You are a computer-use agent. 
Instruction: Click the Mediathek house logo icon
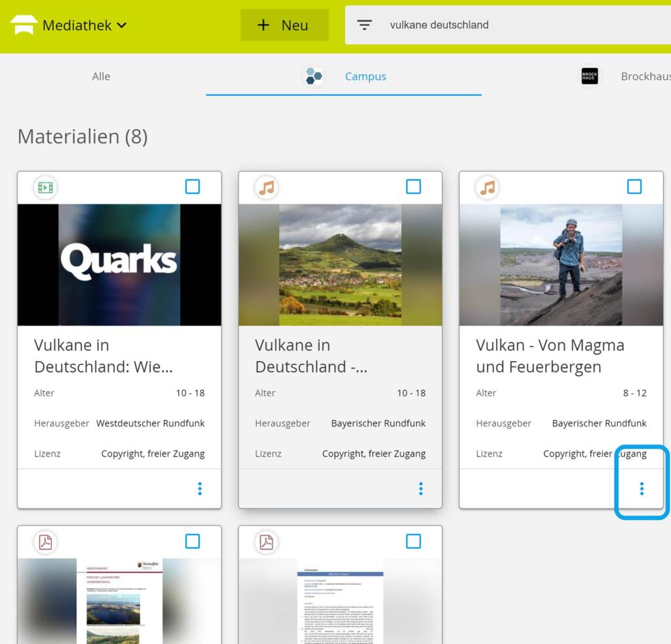pyautogui.click(x=24, y=25)
